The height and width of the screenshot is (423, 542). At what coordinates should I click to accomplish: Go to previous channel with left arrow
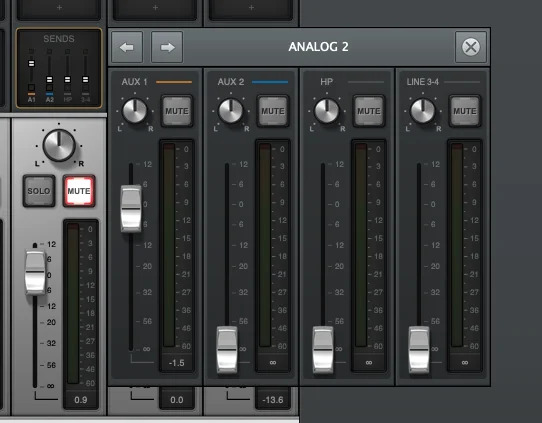click(127, 47)
